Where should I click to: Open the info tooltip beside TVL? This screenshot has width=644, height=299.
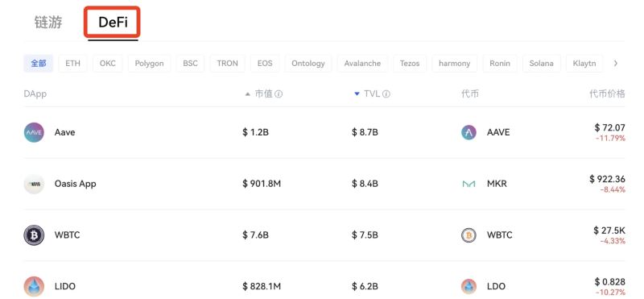click(x=386, y=94)
